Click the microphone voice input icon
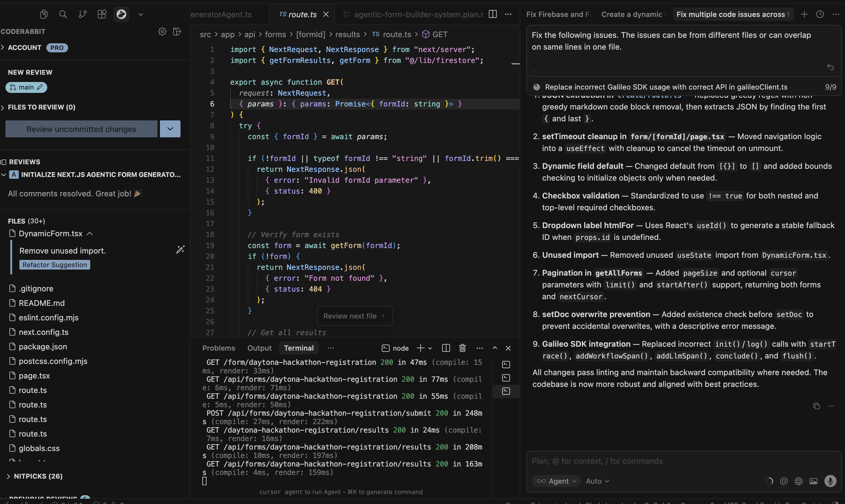This screenshot has height=504, width=845. click(830, 481)
